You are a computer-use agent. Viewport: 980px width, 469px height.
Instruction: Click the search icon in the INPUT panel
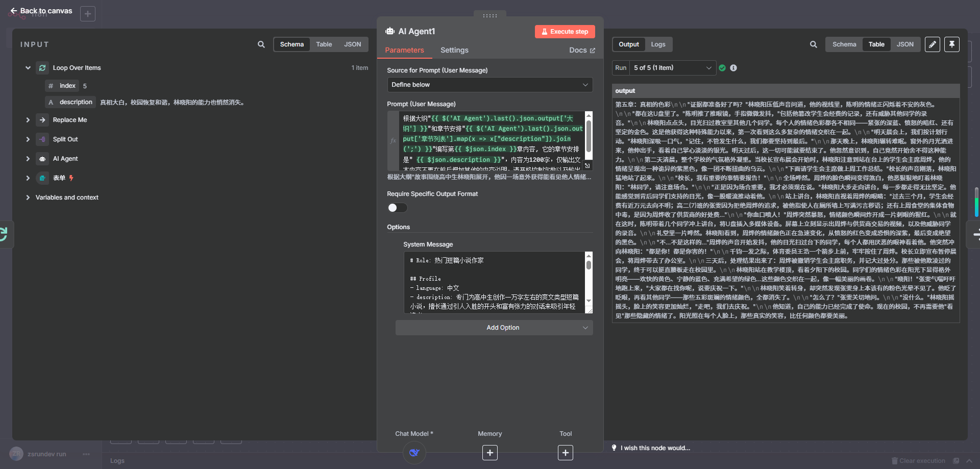[261, 44]
